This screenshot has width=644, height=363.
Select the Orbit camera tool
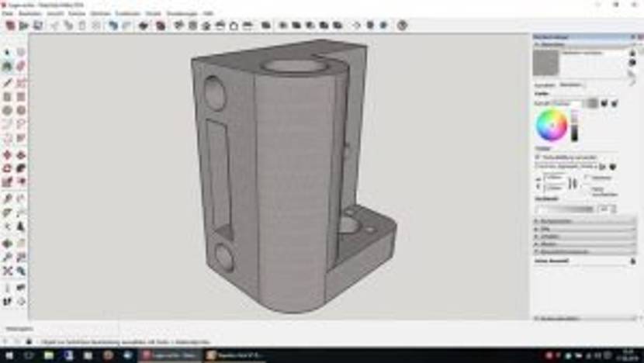coord(8,244)
